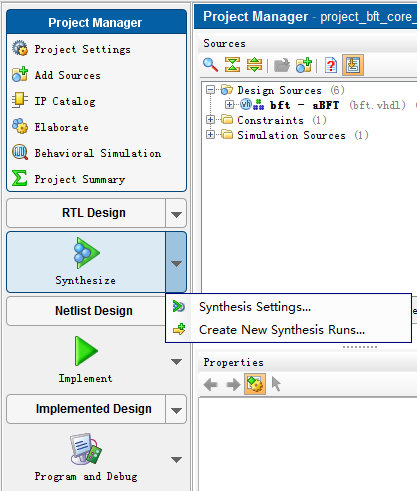The height and width of the screenshot is (491, 417).
Task: Click the Properties forward arrow
Action: point(233,384)
